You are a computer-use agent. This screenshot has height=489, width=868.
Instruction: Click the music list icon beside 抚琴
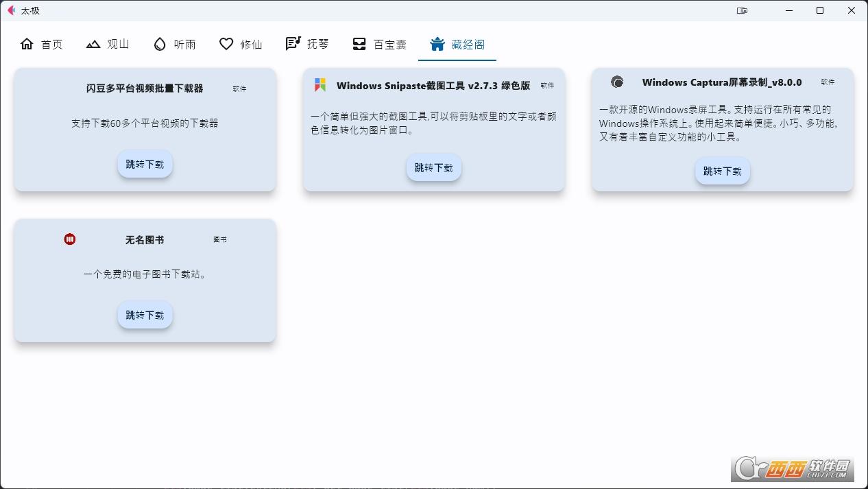point(293,44)
